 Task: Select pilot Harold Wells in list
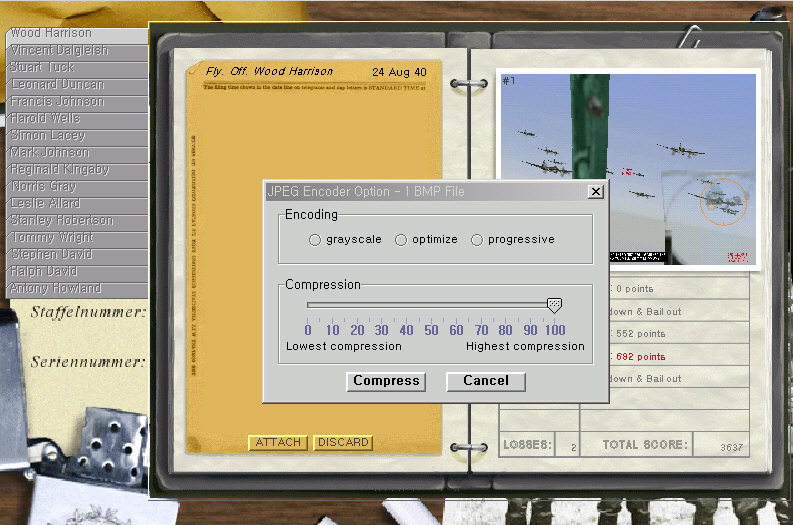(x=77, y=118)
